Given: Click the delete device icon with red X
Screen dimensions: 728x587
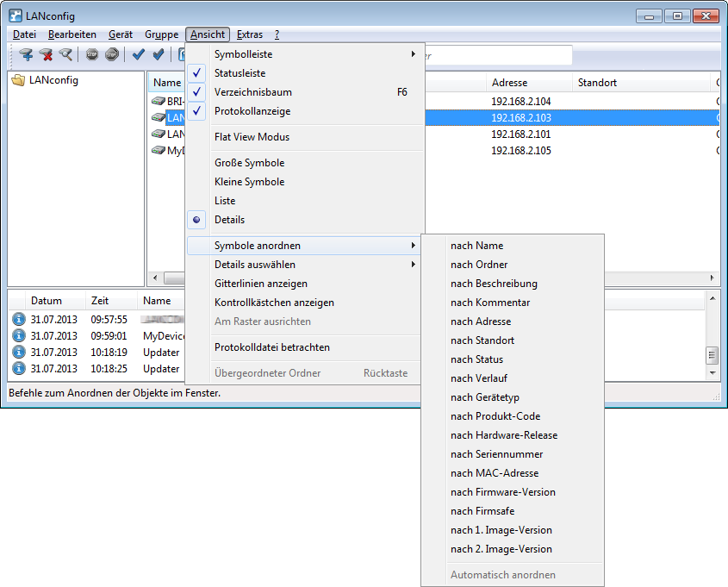Looking at the screenshot, I should pos(46,55).
